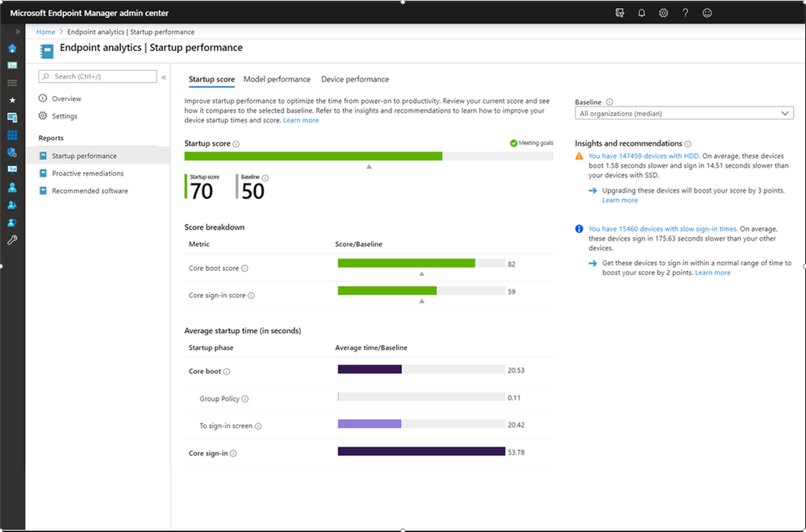806x532 pixels.
Task: Select Recommended software report
Action: click(98, 190)
